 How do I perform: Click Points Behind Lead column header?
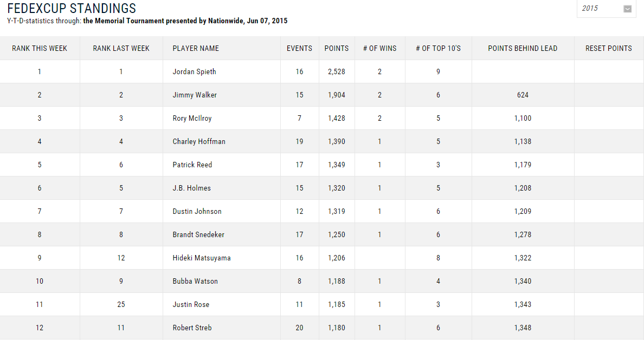(523, 49)
